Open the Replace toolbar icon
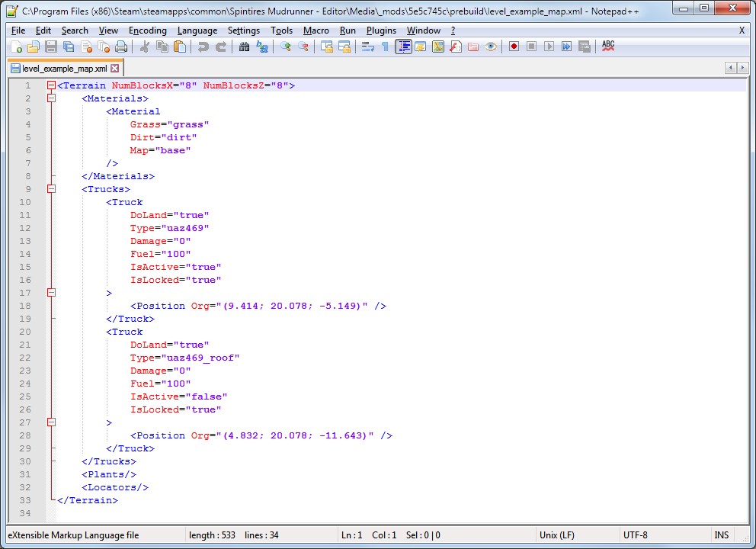The height and width of the screenshot is (549, 756). tap(262, 47)
